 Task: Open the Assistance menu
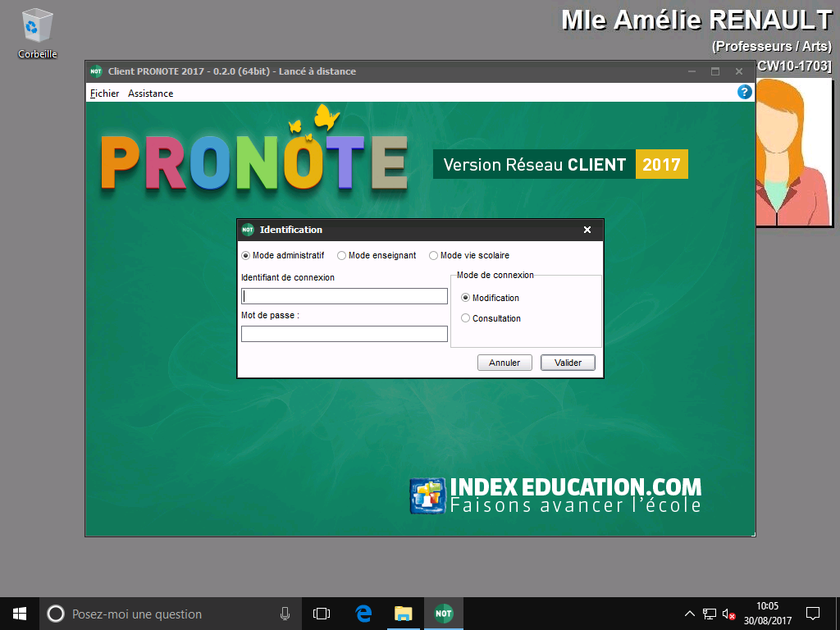pos(151,94)
